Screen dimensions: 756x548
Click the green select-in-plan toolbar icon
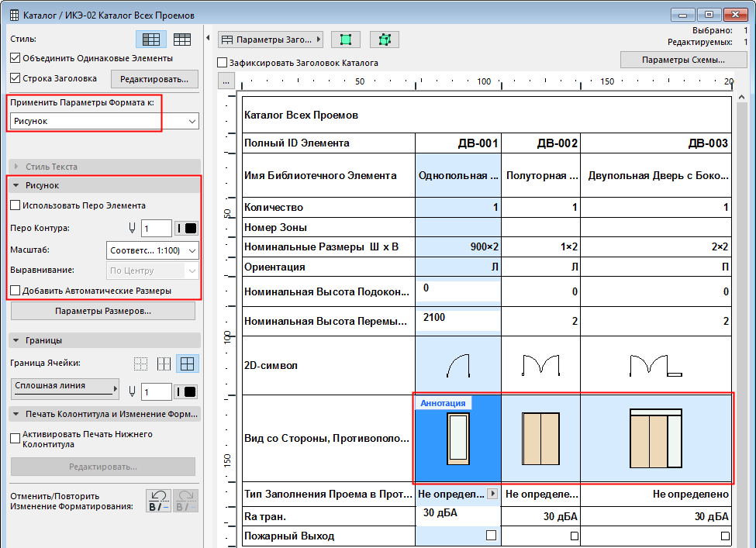(x=346, y=40)
